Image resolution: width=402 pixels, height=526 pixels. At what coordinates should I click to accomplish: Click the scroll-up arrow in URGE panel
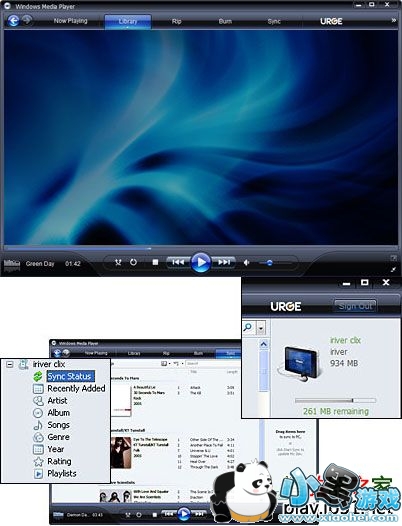[263, 345]
